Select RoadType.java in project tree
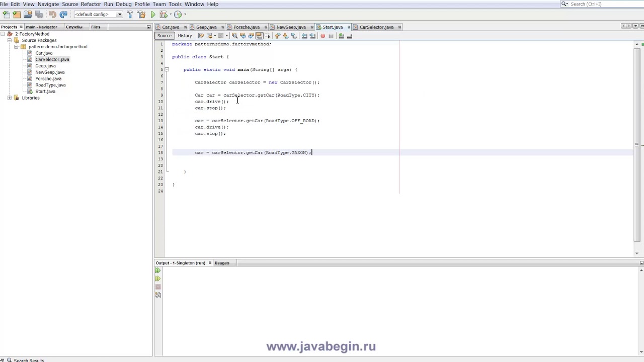 50,85
